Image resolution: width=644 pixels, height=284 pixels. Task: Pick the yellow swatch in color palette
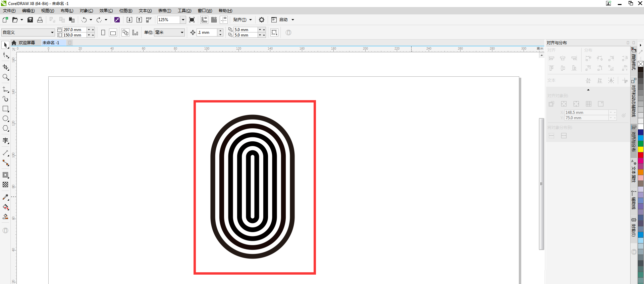click(x=641, y=149)
